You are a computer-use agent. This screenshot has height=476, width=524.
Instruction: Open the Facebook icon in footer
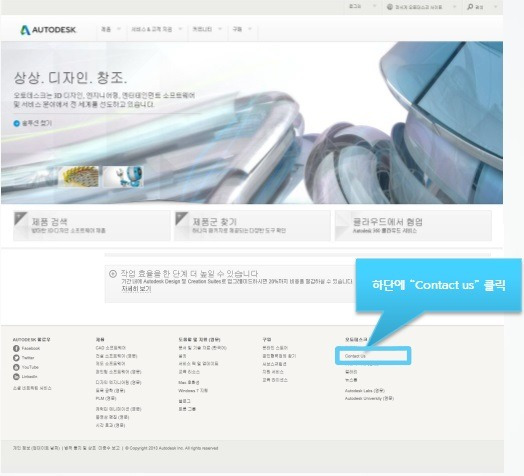[16, 348]
